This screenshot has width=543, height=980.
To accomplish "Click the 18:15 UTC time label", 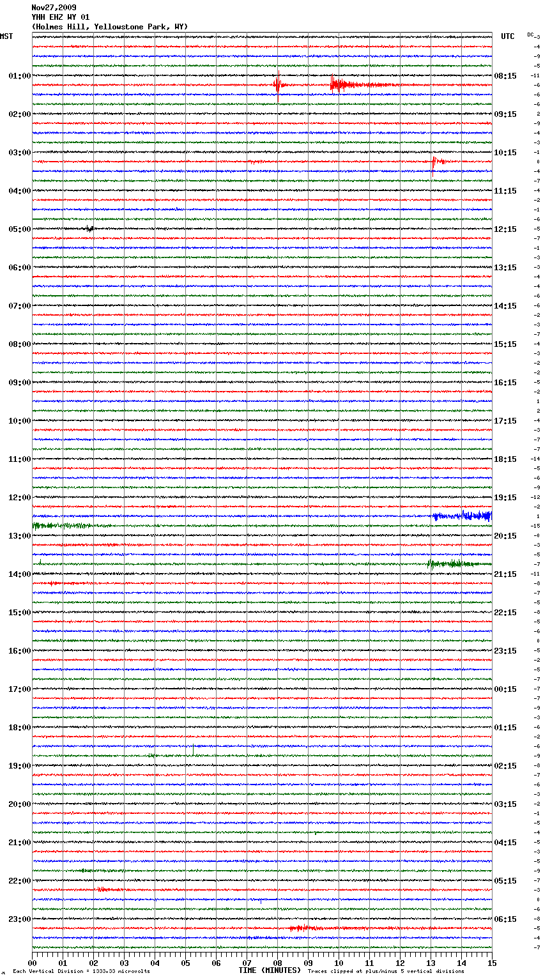I will (505, 459).
